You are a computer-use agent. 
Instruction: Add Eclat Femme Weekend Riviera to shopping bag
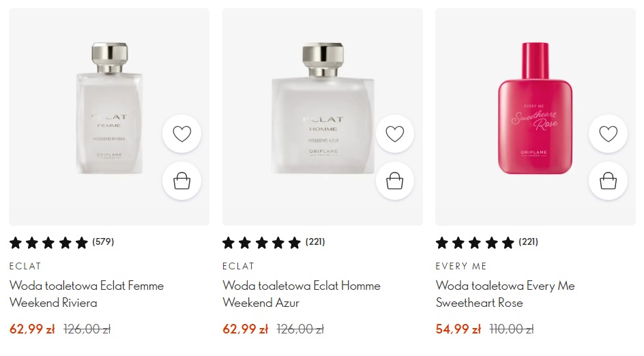181,181
